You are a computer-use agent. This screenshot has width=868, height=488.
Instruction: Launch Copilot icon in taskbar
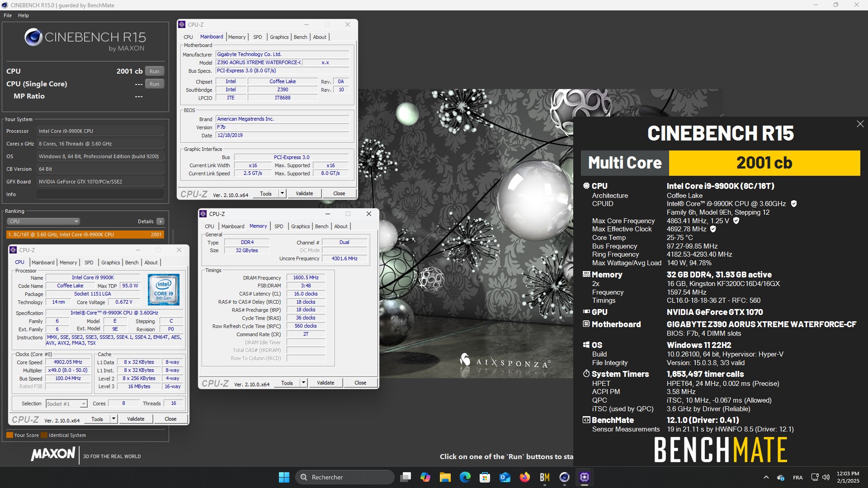pos(425,477)
